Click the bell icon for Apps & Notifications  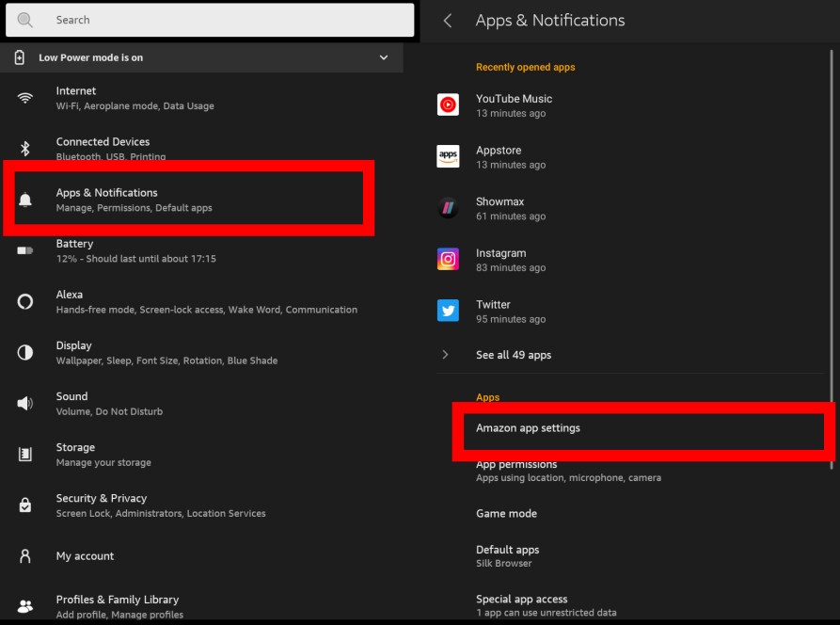pos(24,200)
